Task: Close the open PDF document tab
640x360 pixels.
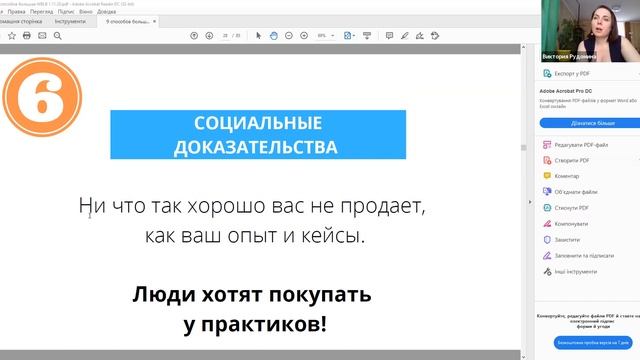Action: (x=154, y=22)
